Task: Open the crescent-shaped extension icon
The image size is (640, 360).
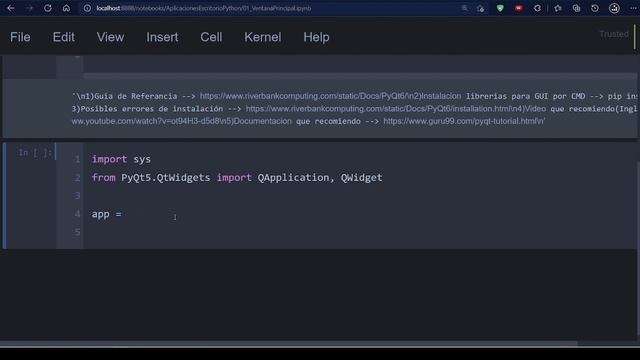Action: [538, 8]
